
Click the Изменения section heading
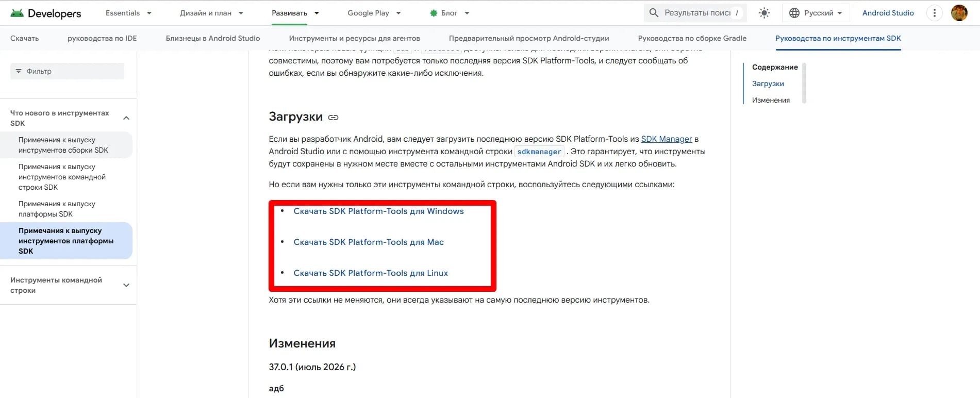pyautogui.click(x=302, y=343)
